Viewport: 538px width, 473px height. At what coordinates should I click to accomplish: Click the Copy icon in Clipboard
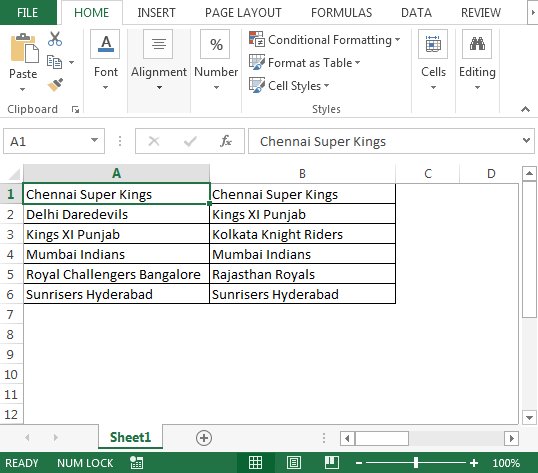point(54,62)
